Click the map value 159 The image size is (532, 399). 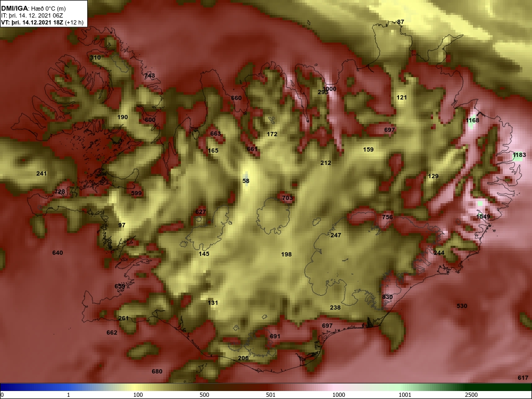click(x=368, y=149)
